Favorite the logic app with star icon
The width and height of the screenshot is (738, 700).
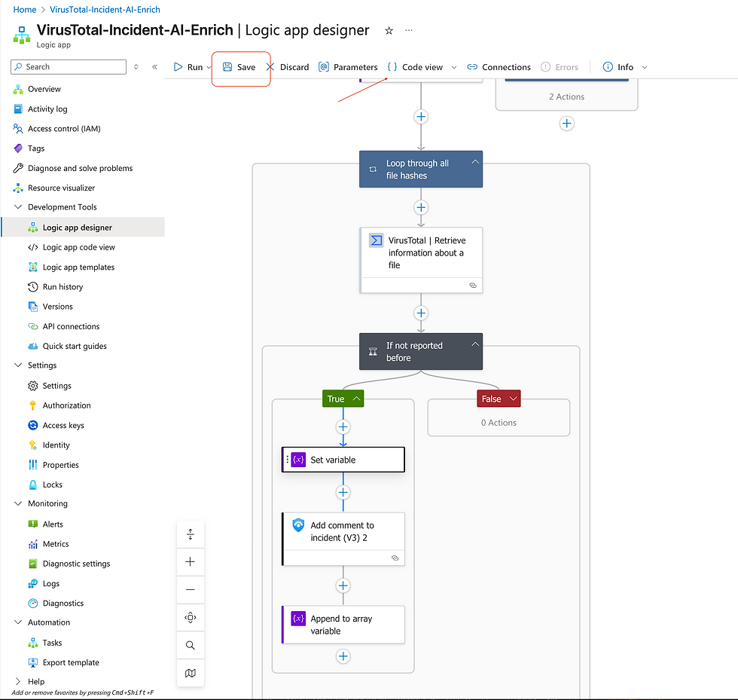pos(389,31)
